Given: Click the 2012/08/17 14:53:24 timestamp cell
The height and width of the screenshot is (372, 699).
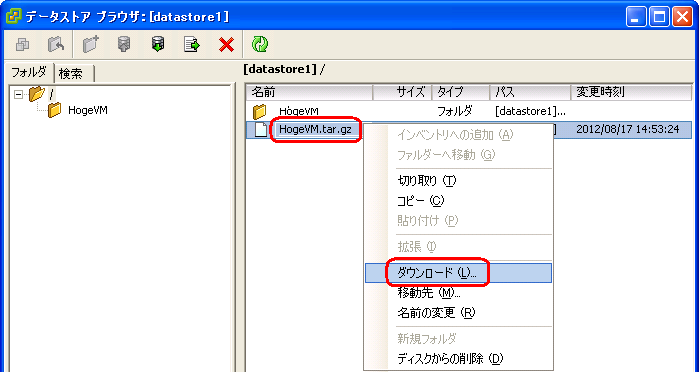Looking at the screenshot, I should (628, 129).
